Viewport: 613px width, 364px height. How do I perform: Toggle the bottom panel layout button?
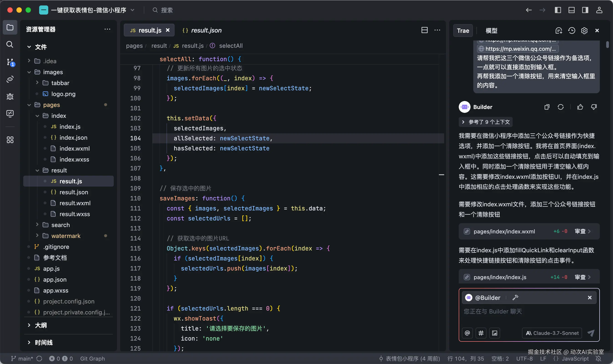[x=571, y=10]
